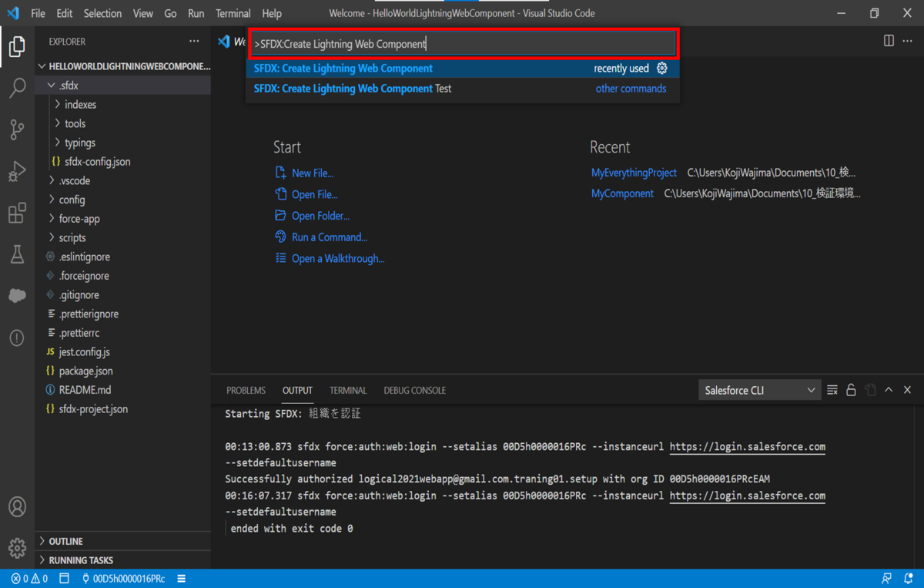Open the Explorer view in activity bar
924x588 pixels.
(x=17, y=46)
